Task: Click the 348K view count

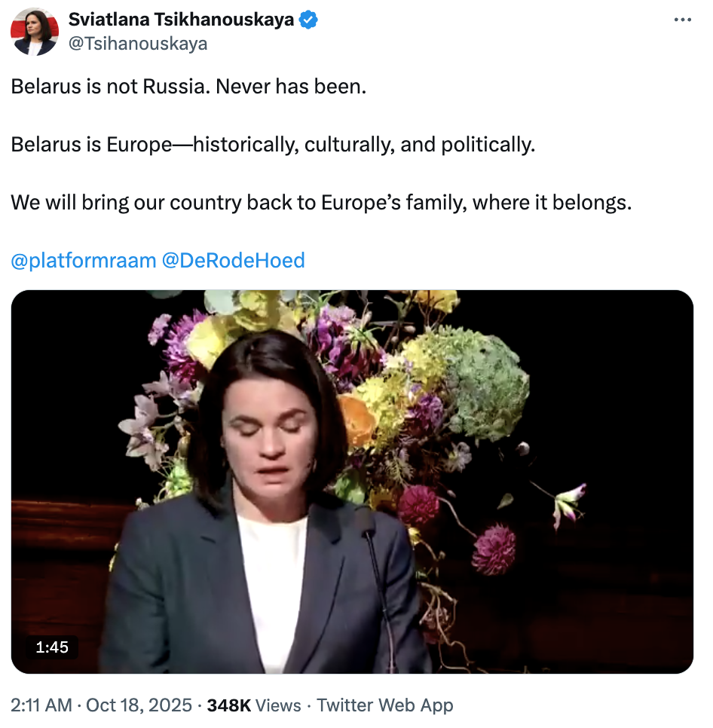Action: pyautogui.click(x=228, y=705)
